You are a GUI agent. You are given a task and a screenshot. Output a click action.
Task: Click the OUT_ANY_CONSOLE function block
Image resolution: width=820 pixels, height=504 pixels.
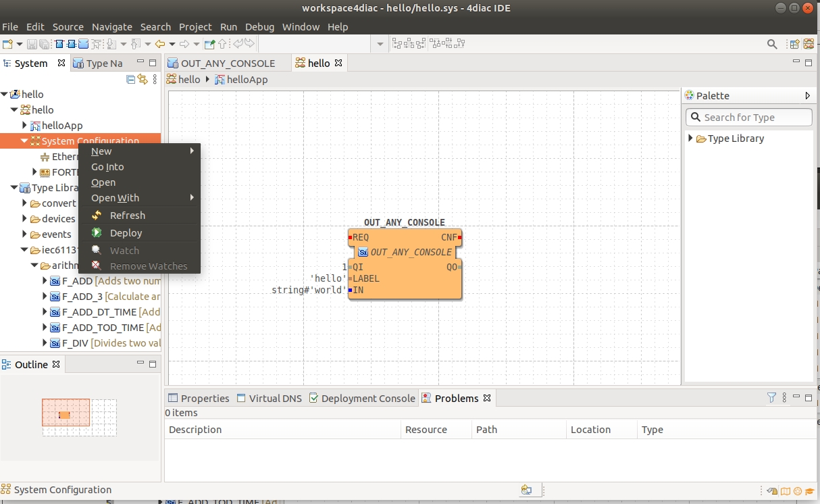point(405,263)
